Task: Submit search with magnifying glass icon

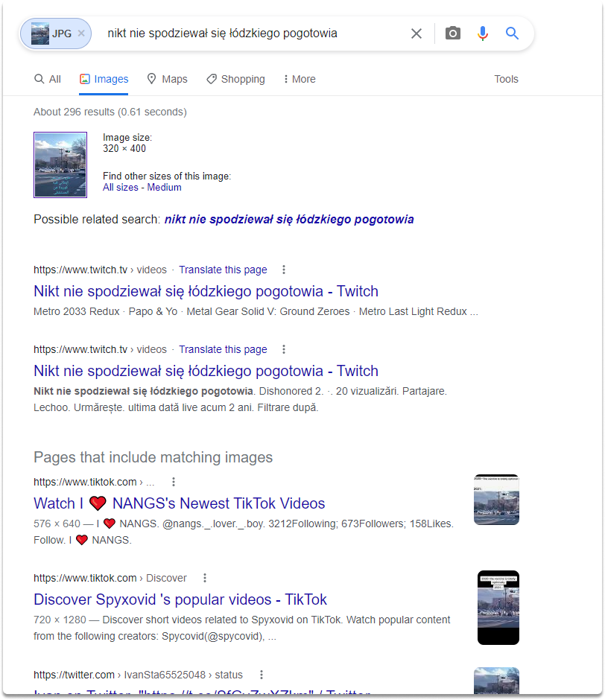Action: [x=512, y=34]
